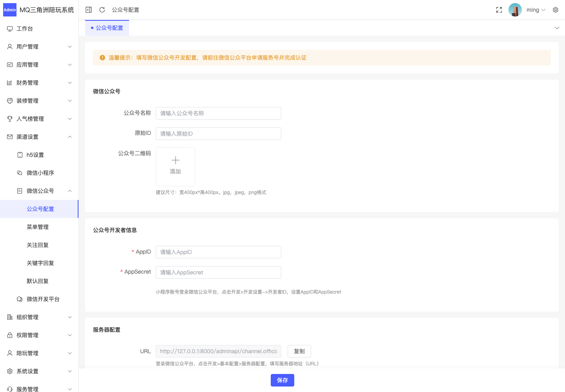Image resolution: width=565 pixels, height=392 pixels.
Task: Expand 系统设置 chevron
Action: 70,371
